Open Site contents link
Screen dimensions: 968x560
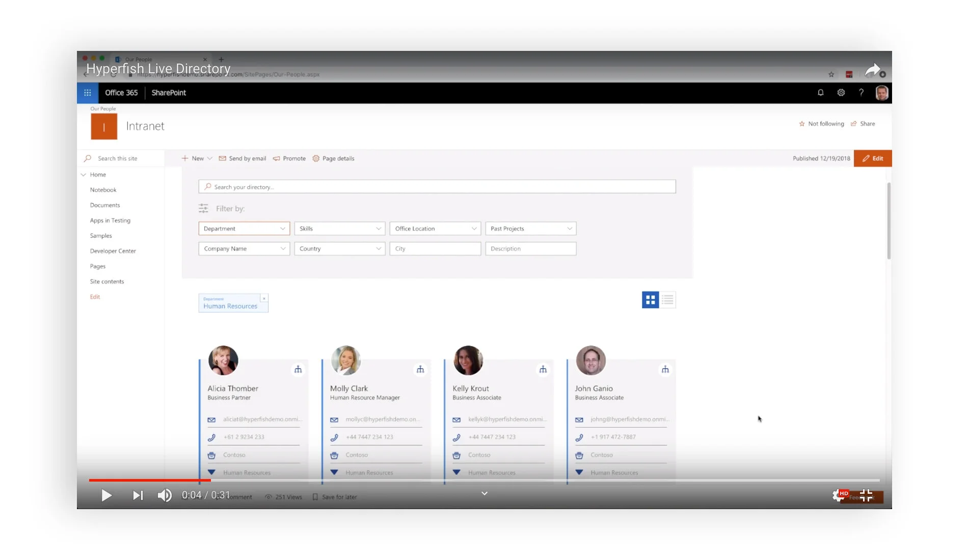click(x=107, y=282)
